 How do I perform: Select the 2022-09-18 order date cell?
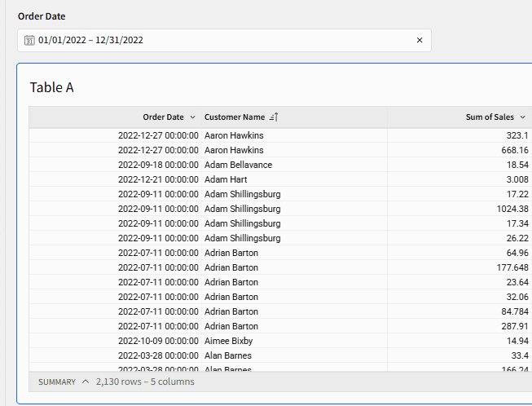coord(158,165)
